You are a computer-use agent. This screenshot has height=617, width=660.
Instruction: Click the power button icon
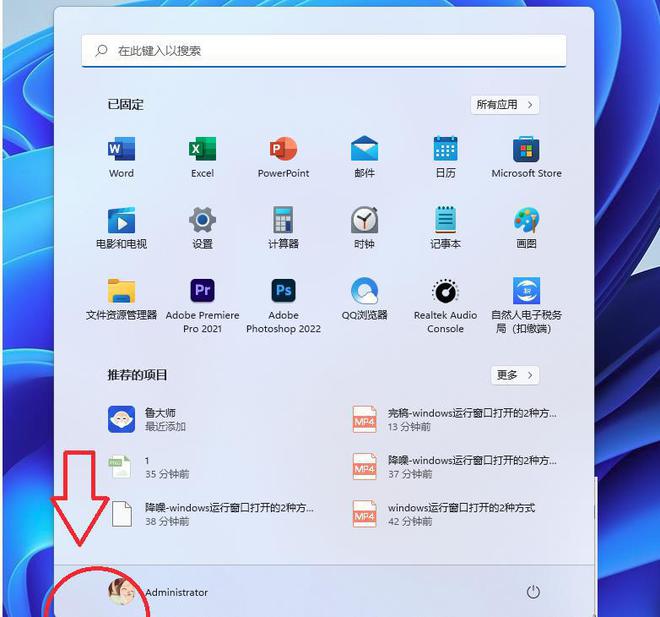pyautogui.click(x=533, y=592)
